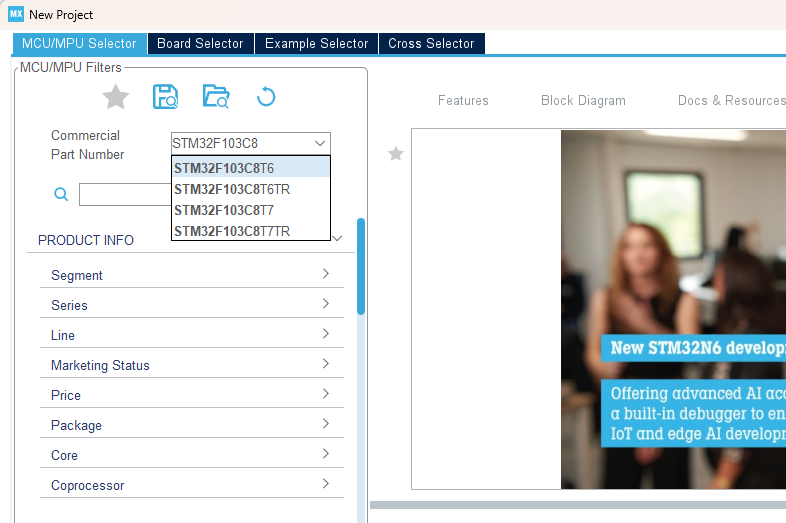Choose STM32F103C8T7 part number
Viewport: 786px width, 523px height.
click(251, 210)
